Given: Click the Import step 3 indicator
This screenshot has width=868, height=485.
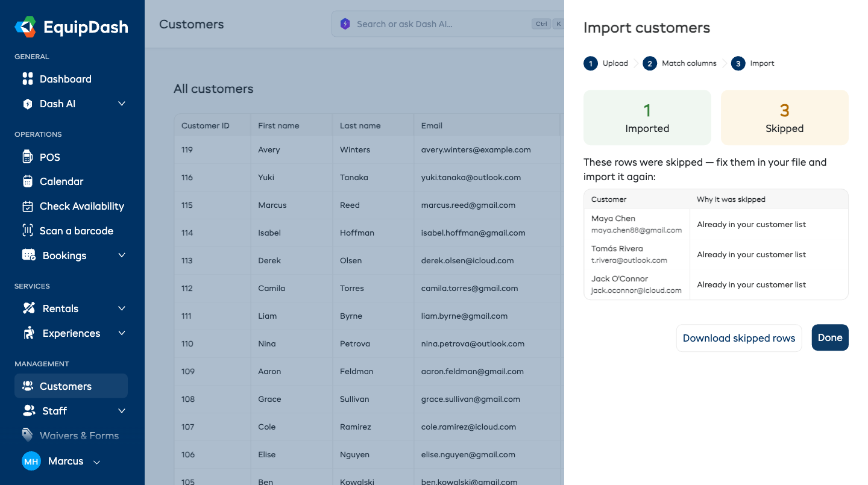Looking at the screenshot, I should click(x=753, y=63).
